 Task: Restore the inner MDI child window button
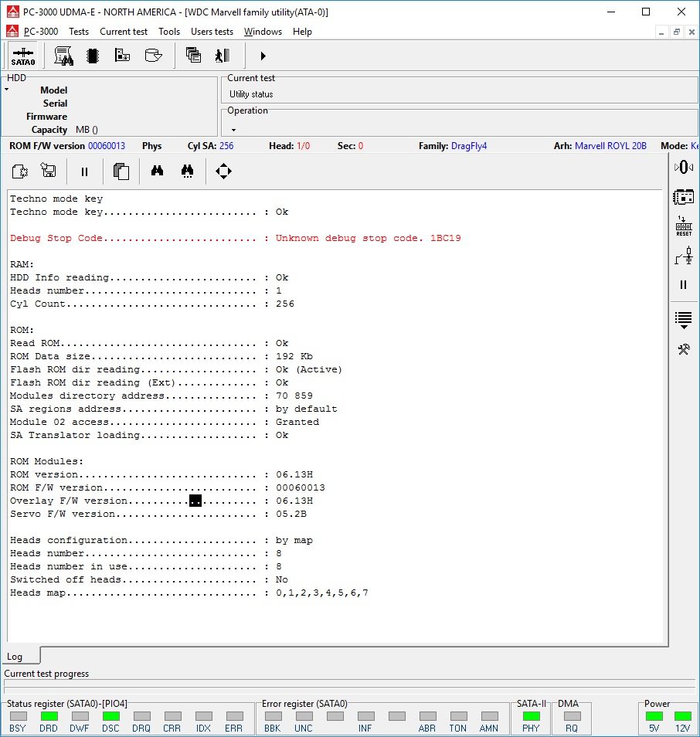[x=677, y=32]
